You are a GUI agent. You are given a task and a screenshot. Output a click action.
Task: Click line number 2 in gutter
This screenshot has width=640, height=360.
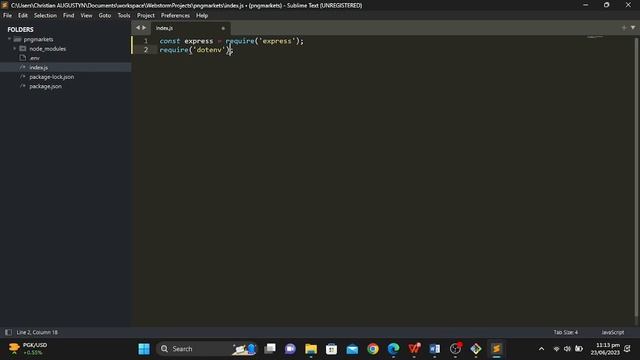[146, 50]
